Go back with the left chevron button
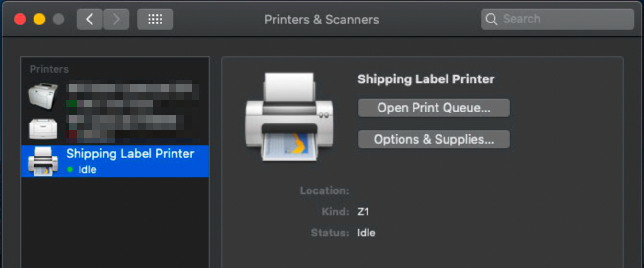 [x=90, y=19]
